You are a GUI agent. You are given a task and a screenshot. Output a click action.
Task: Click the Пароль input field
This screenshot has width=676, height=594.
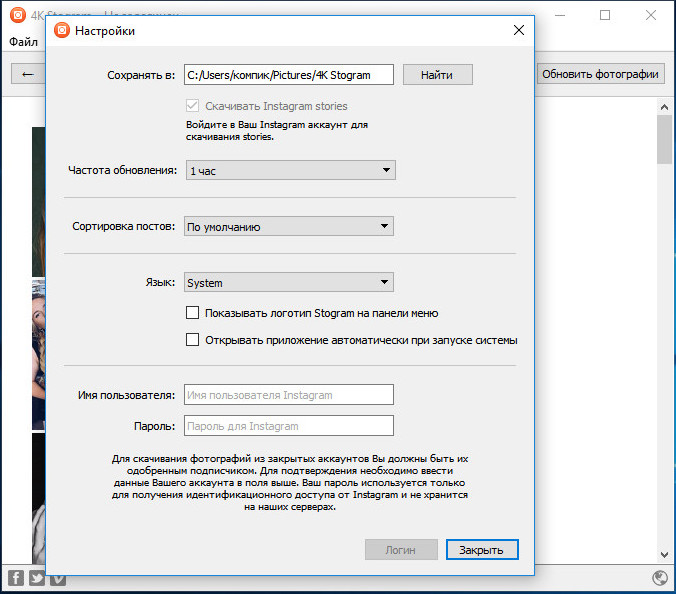point(289,425)
